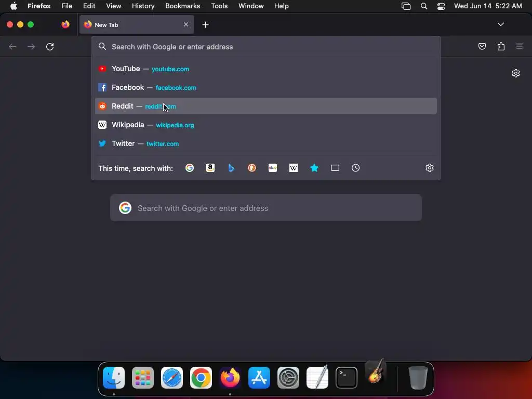Open the File menu

(67, 6)
